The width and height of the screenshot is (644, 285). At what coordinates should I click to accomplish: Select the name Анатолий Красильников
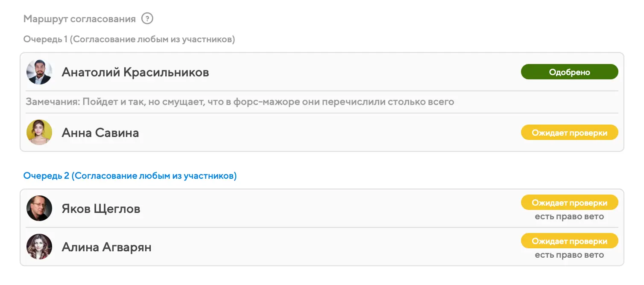click(135, 72)
